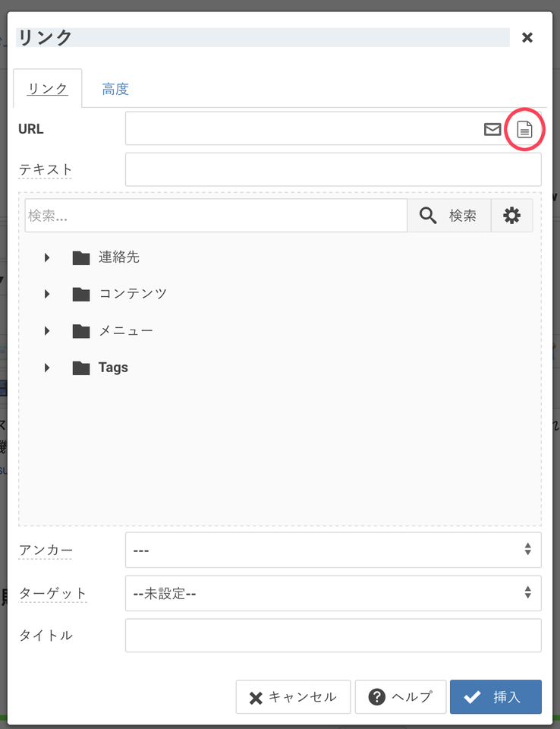Click the コンテンツ folder icon
Screen dimensions: 560x729
point(81,294)
